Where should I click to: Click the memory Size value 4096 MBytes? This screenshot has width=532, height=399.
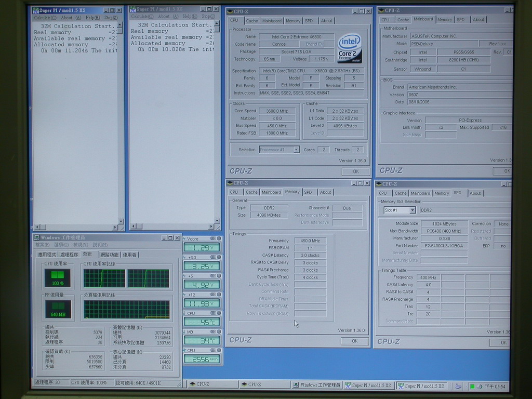click(269, 215)
